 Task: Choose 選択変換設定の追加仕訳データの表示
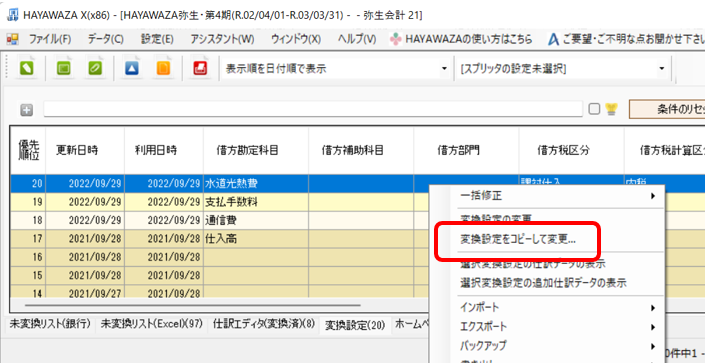pyautogui.click(x=543, y=283)
